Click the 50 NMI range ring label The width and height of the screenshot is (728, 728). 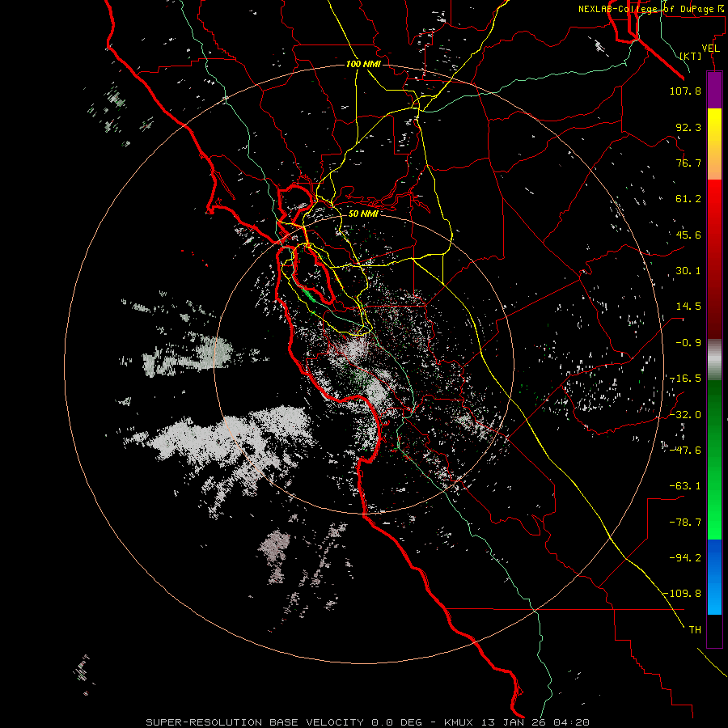pos(363,214)
